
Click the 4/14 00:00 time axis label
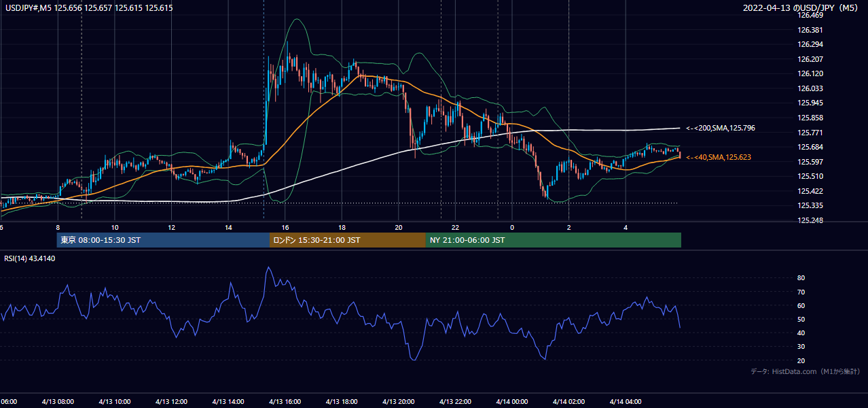(x=512, y=401)
